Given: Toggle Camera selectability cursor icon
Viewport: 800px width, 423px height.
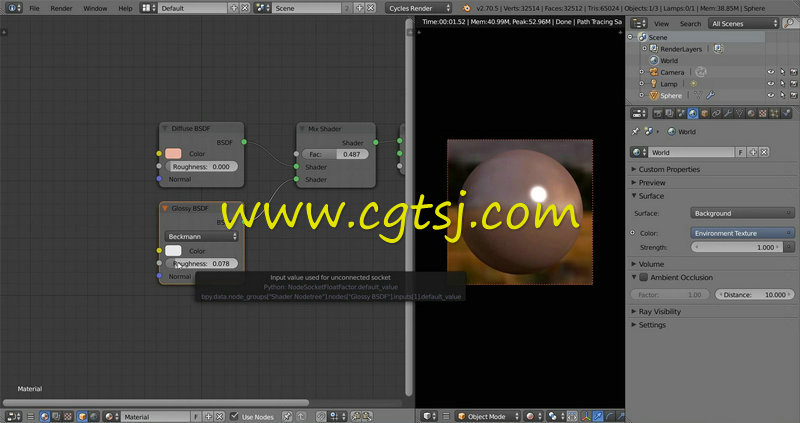Looking at the screenshot, I should click(x=783, y=72).
